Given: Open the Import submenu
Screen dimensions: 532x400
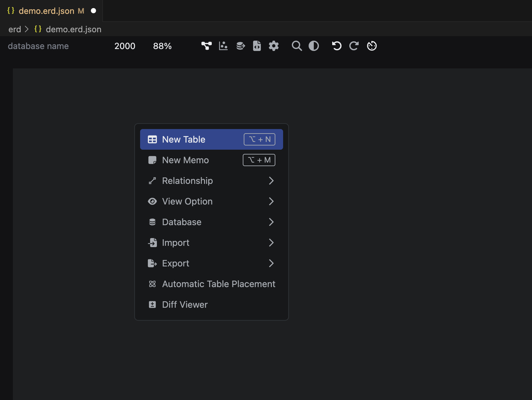Looking at the screenshot, I should (x=211, y=243).
